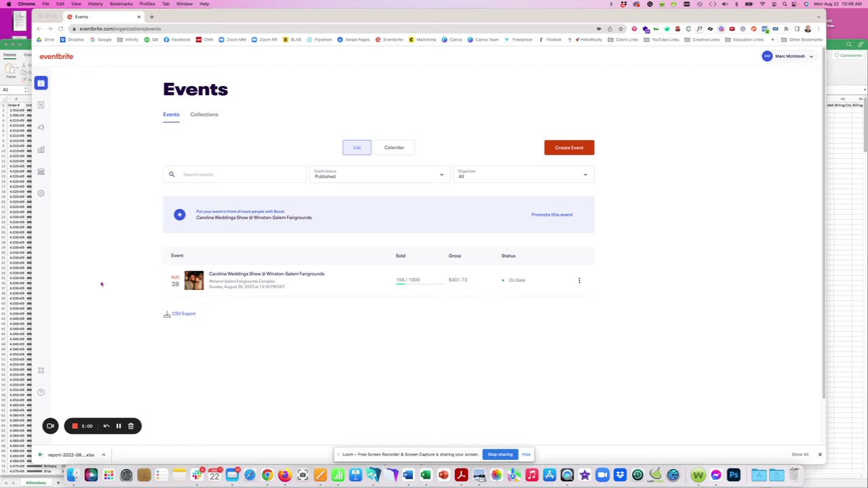868x488 pixels.
Task: Open Chrome extensions puzzle icon
Action: coord(786,28)
